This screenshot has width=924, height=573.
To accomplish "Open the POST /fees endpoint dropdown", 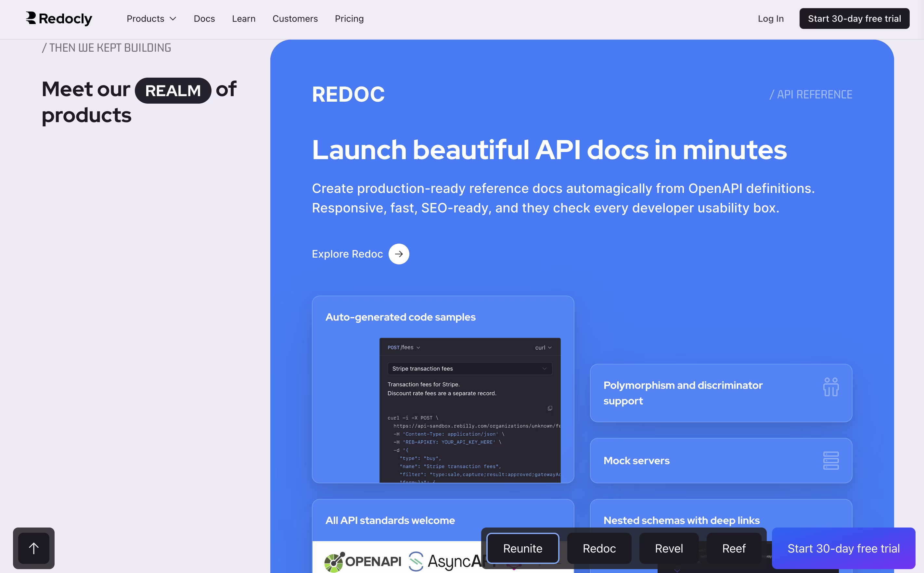I will (404, 348).
